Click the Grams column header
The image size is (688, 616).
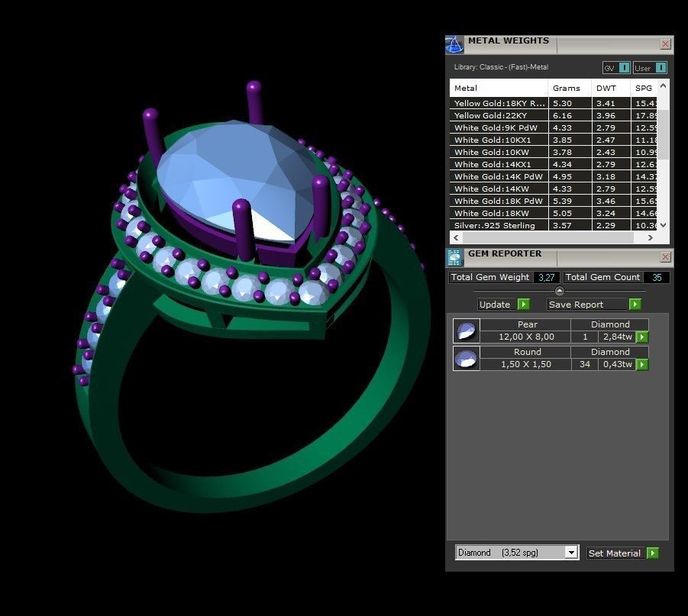click(570, 88)
